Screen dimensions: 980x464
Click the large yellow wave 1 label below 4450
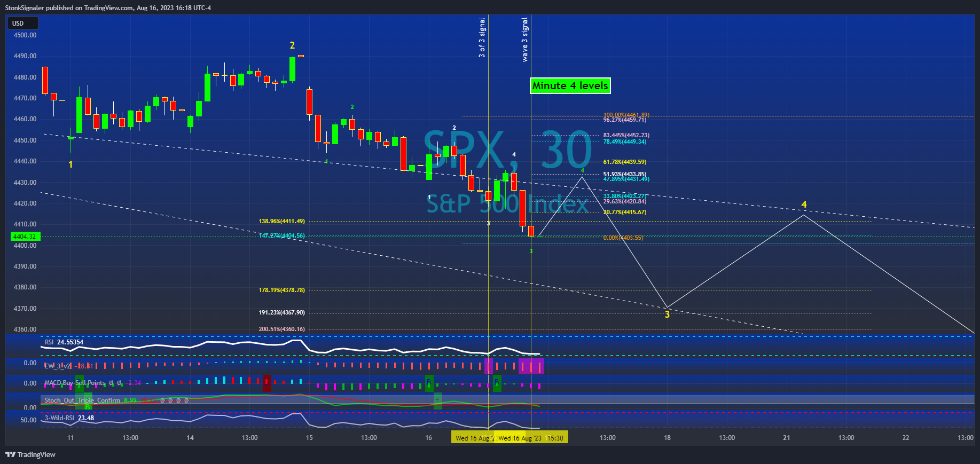coord(70,164)
